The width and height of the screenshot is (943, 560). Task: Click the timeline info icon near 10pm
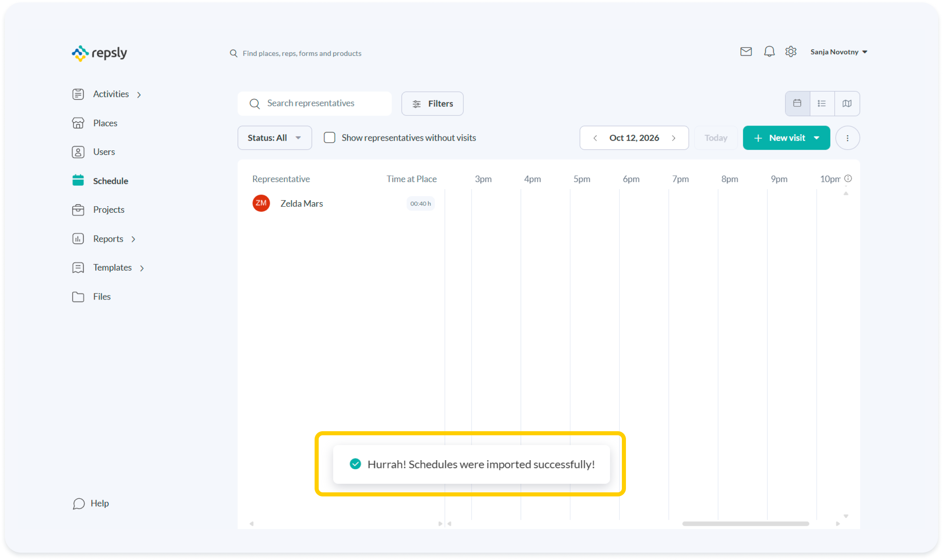click(848, 179)
